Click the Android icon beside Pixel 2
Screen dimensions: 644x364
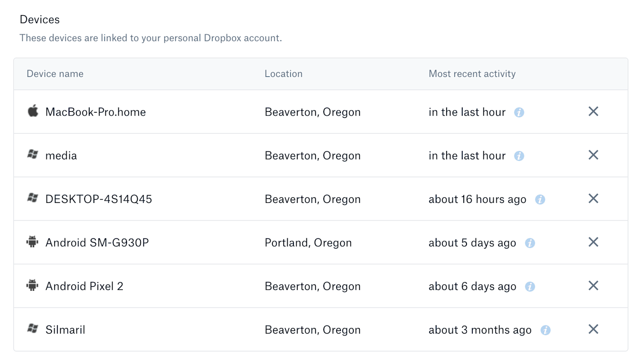32,285
